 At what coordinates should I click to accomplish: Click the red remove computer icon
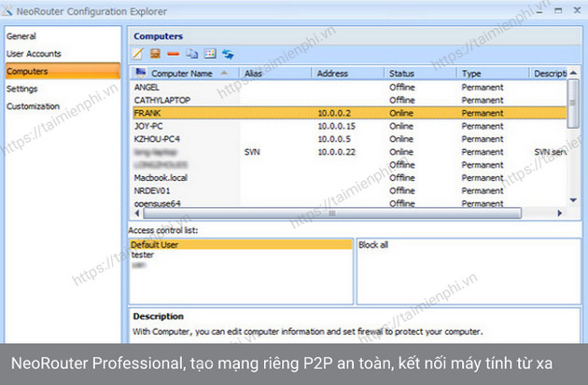point(173,54)
